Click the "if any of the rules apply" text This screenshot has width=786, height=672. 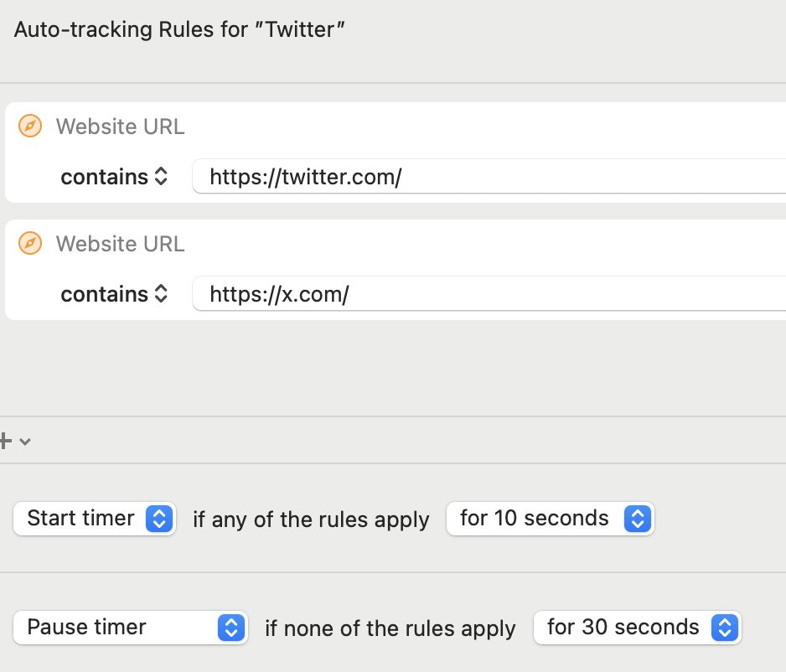coord(311,520)
